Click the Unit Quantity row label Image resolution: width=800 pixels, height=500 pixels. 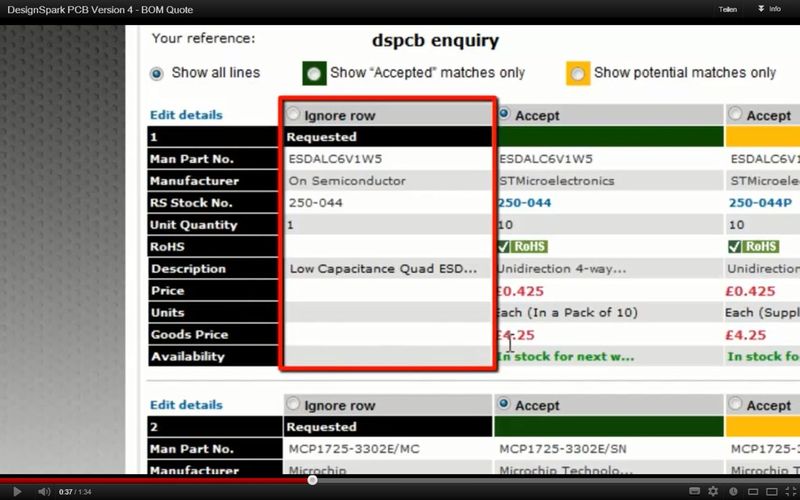(x=193, y=224)
